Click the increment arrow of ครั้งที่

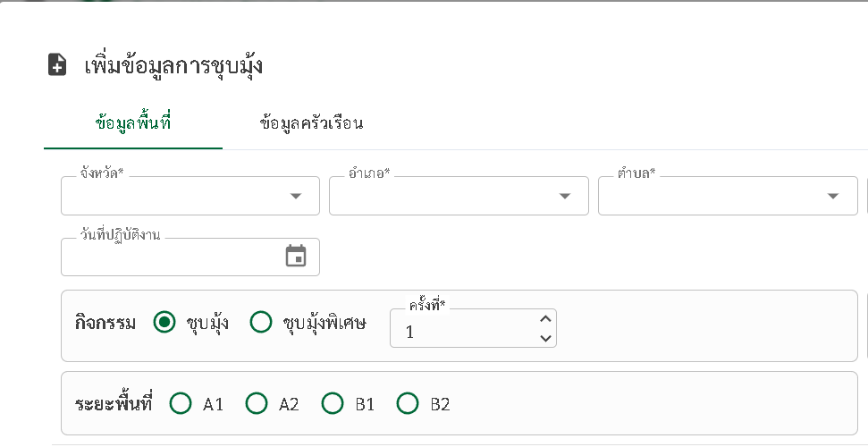click(545, 319)
